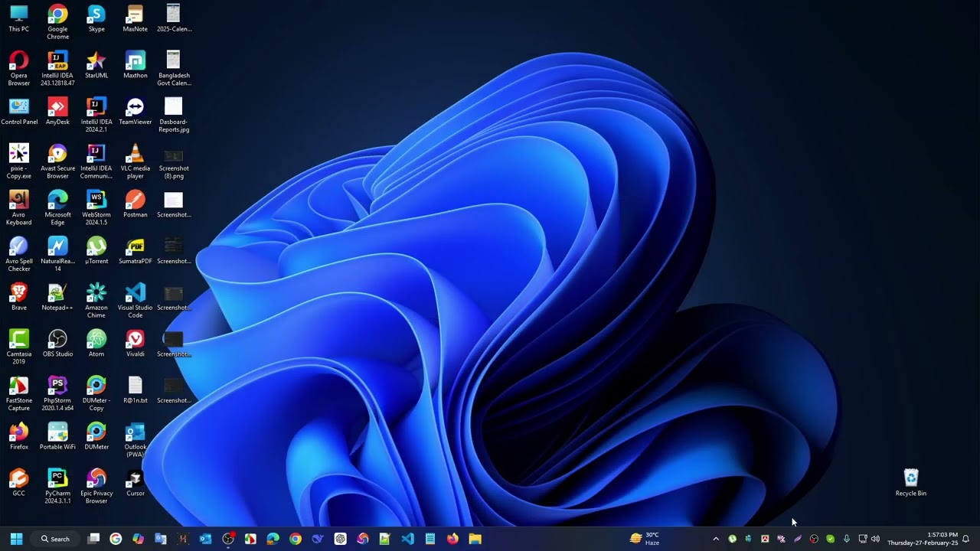Screen dimensions: 980x551
Task: Open Google Chrome desktop shortcut
Action: tap(57, 21)
